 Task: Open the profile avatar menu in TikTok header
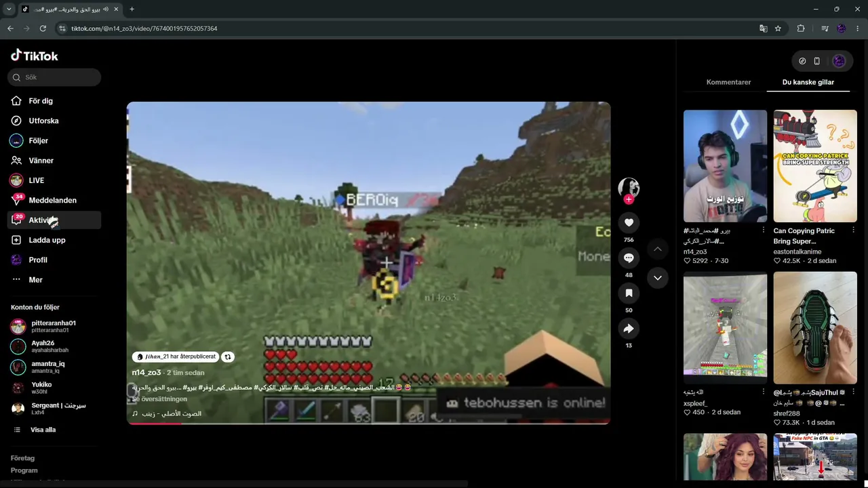pos(839,61)
